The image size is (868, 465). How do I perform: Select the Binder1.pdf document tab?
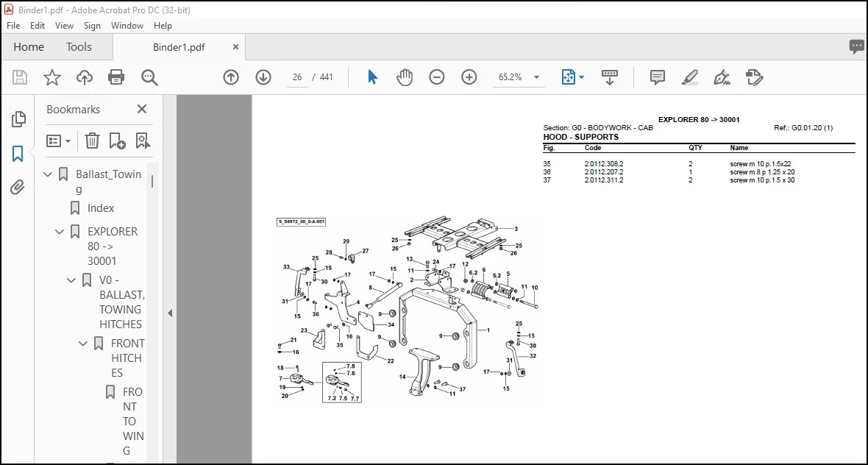pos(179,47)
